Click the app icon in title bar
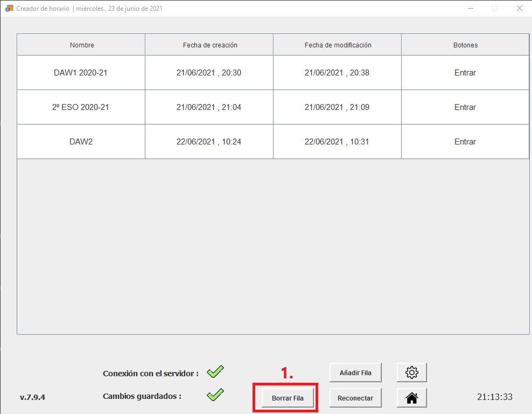 [9, 9]
